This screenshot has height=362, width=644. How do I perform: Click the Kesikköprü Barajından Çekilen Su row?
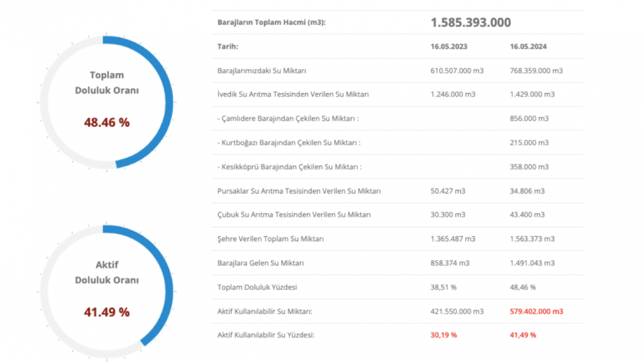point(397,167)
